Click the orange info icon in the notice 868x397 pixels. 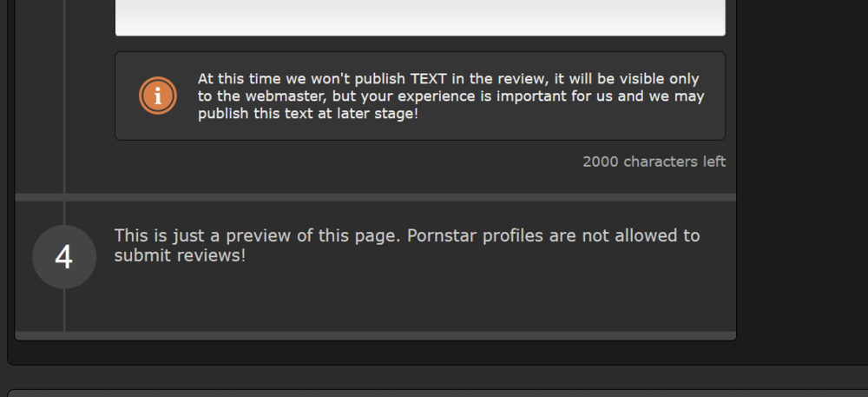157,96
